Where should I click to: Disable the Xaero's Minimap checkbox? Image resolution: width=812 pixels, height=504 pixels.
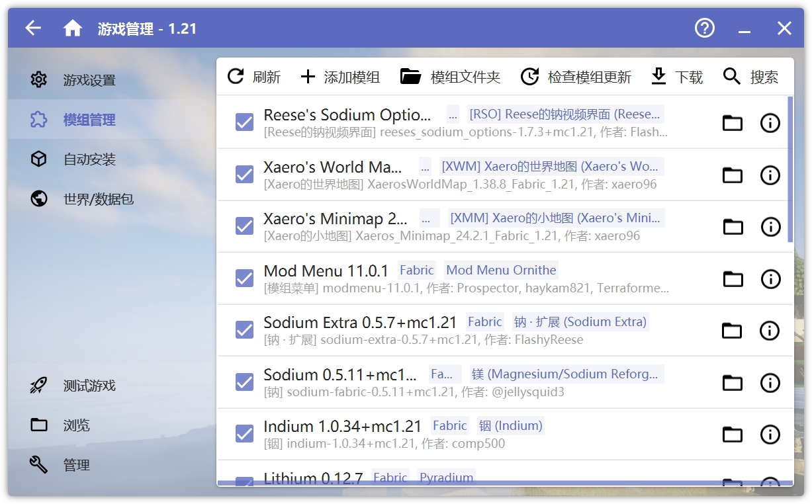coord(244,226)
